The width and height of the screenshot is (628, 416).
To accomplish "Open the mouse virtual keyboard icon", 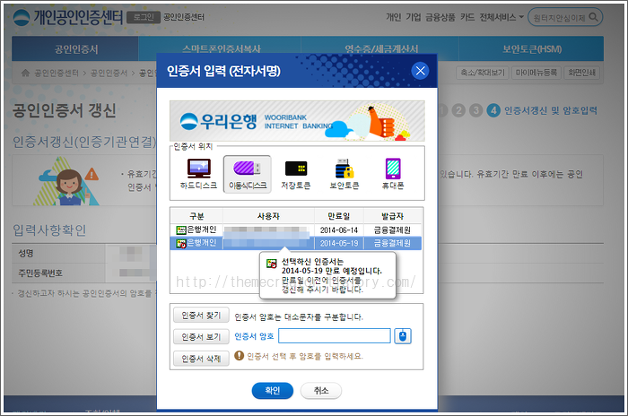I will click(403, 336).
